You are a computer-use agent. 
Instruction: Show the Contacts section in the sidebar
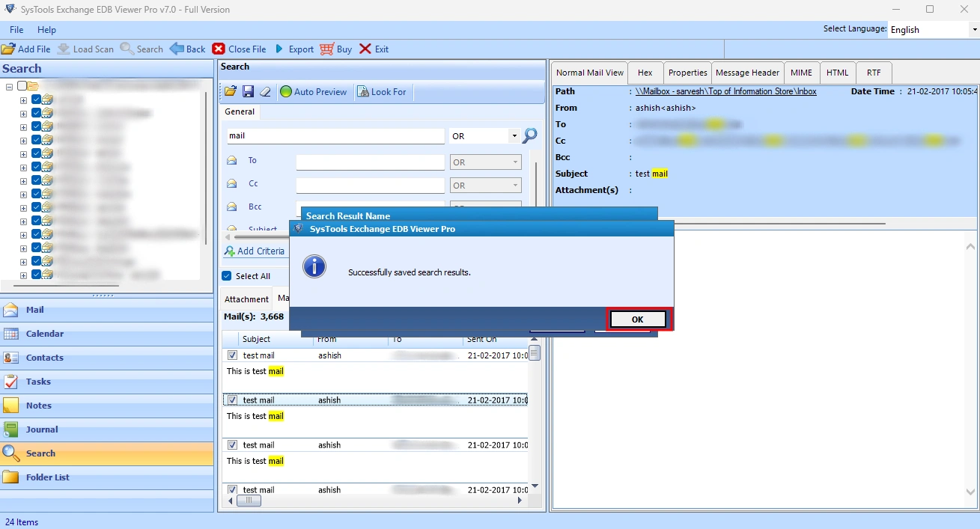pyautogui.click(x=107, y=358)
